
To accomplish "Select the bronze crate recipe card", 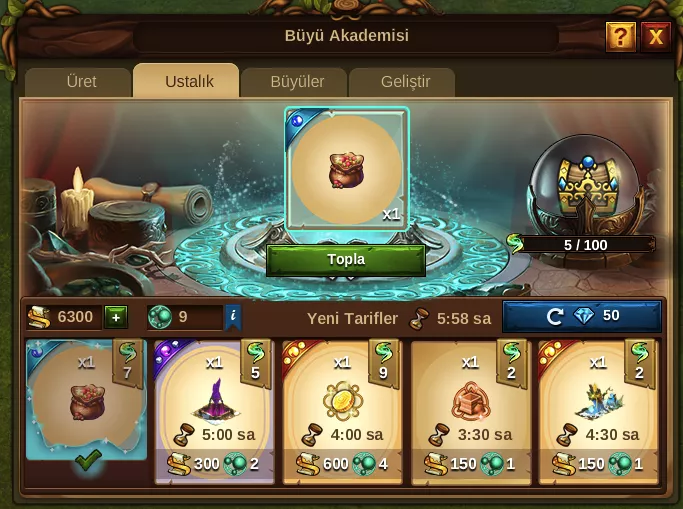I will point(470,412).
